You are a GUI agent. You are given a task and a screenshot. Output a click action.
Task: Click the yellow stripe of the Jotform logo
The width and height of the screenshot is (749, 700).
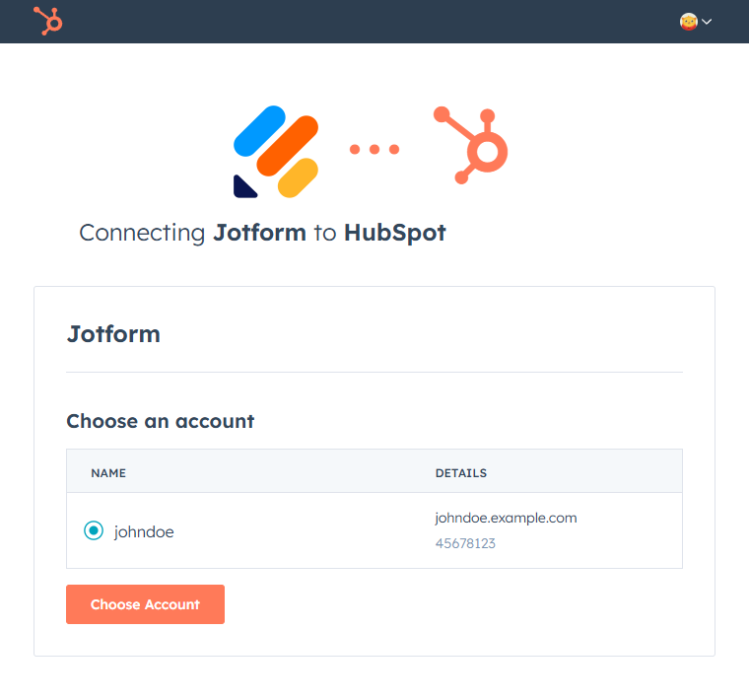(x=298, y=177)
